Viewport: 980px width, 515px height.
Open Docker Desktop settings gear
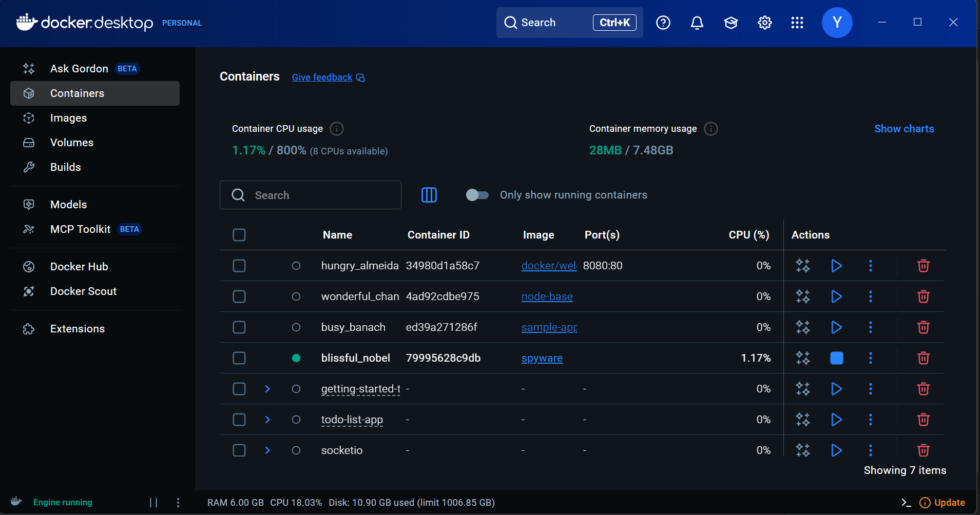[x=764, y=23]
